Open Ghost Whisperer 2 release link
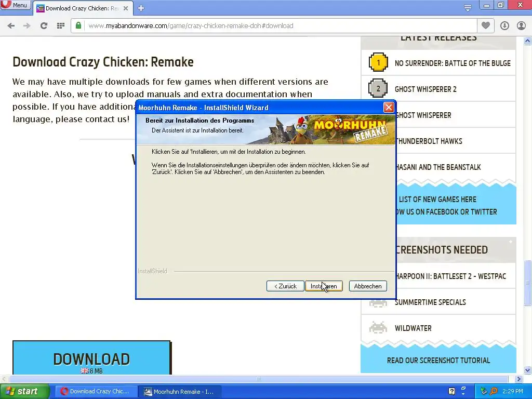This screenshot has width=532, height=399. tap(425, 89)
